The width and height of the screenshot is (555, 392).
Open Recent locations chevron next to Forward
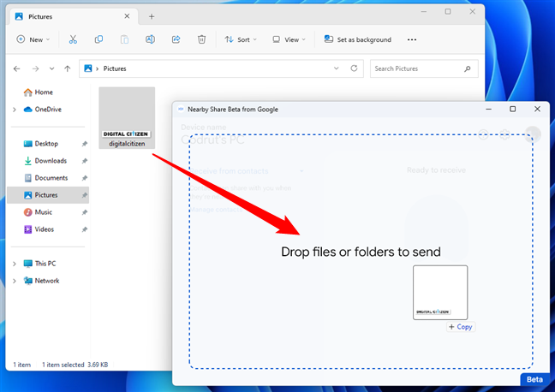(51, 68)
